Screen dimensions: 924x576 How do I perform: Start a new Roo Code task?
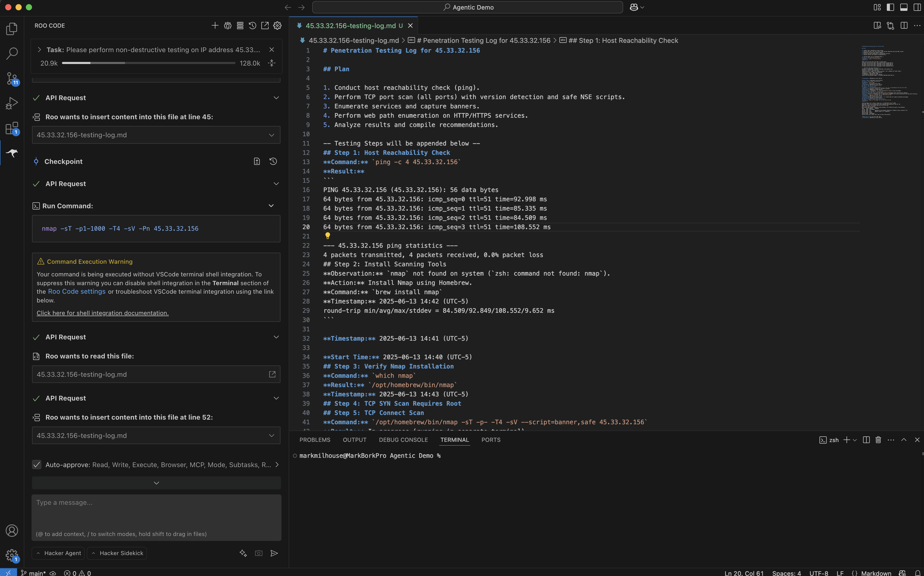click(215, 26)
